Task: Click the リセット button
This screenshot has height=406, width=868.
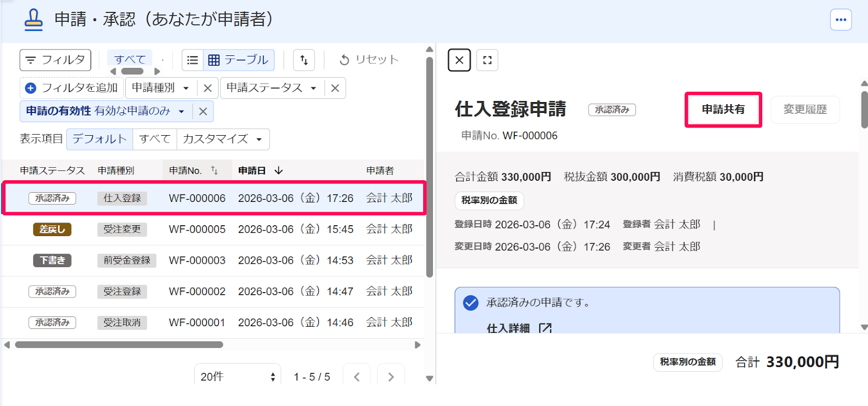Action: pyautogui.click(x=369, y=60)
